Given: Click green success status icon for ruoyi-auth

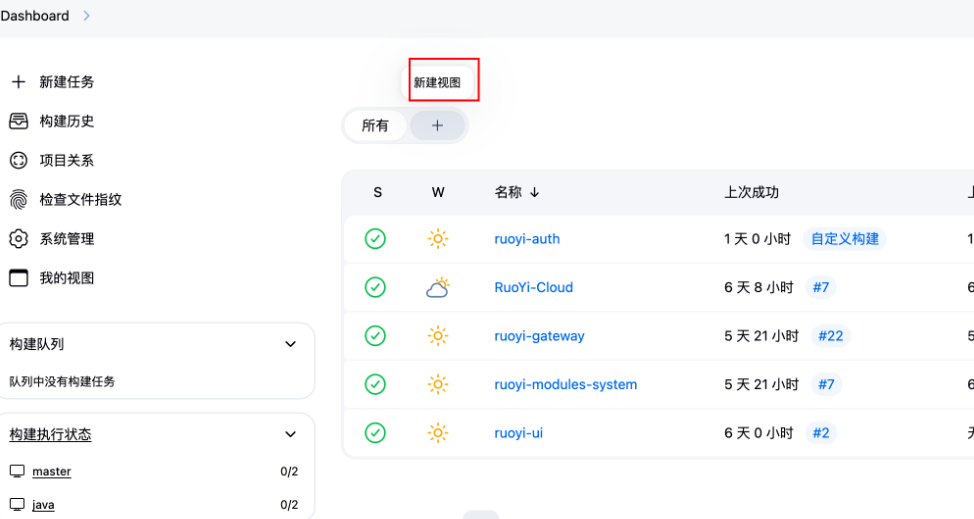Looking at the screenshot, I should (x=375, y=239).
